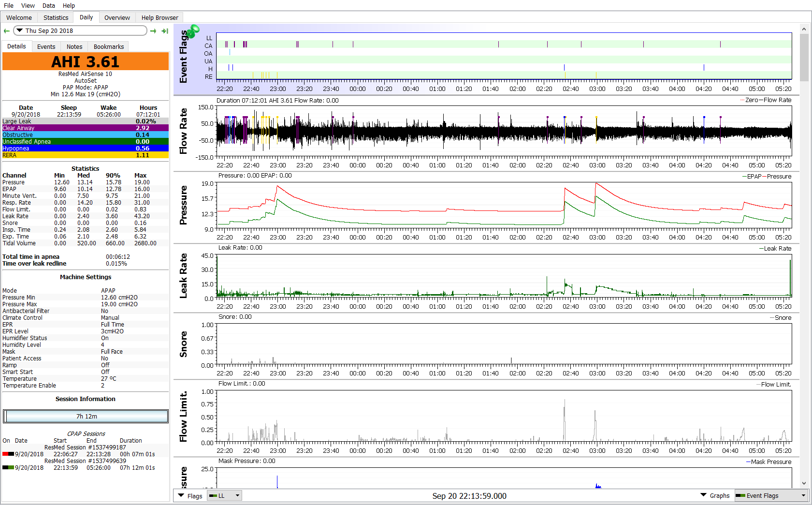Click the Snore graph title
The height and width of the screenshot is (508, 812).
pyautogui.click(x=183, y=344)
